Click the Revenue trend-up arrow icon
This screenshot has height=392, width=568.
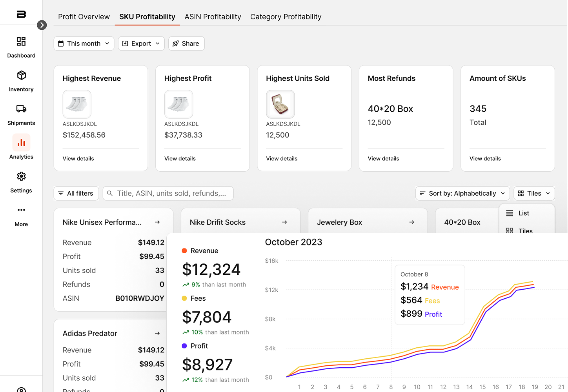tap(186, 285)
